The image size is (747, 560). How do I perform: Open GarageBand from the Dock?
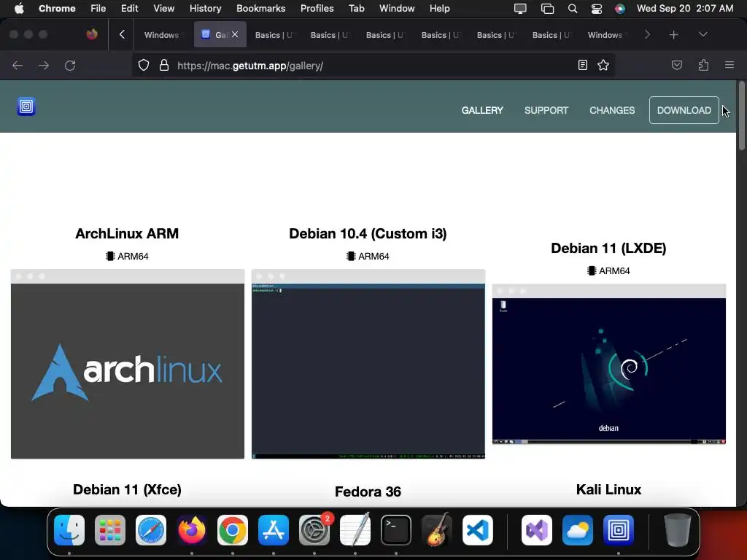437,529
